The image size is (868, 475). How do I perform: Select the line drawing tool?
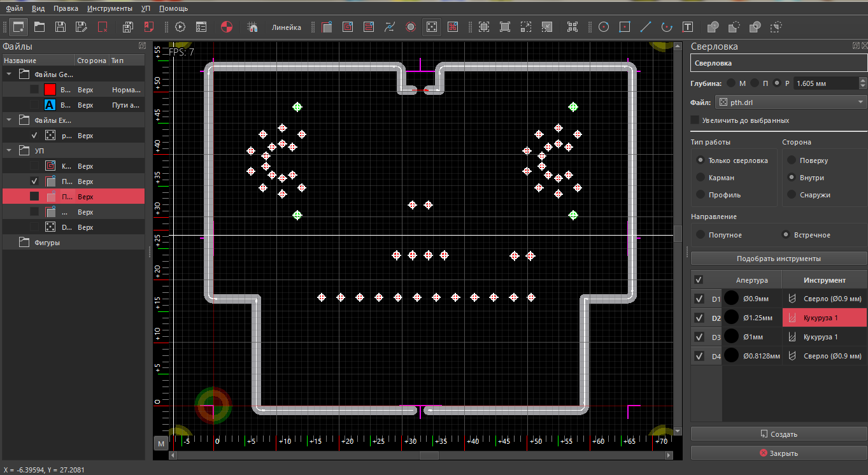[x=646, y=27]
